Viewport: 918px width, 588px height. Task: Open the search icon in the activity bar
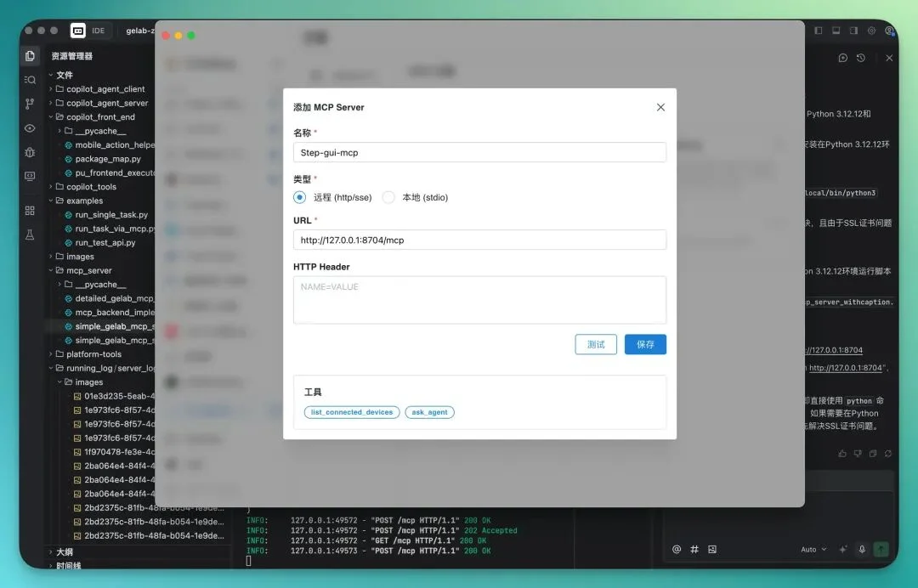tap(31, 80)
